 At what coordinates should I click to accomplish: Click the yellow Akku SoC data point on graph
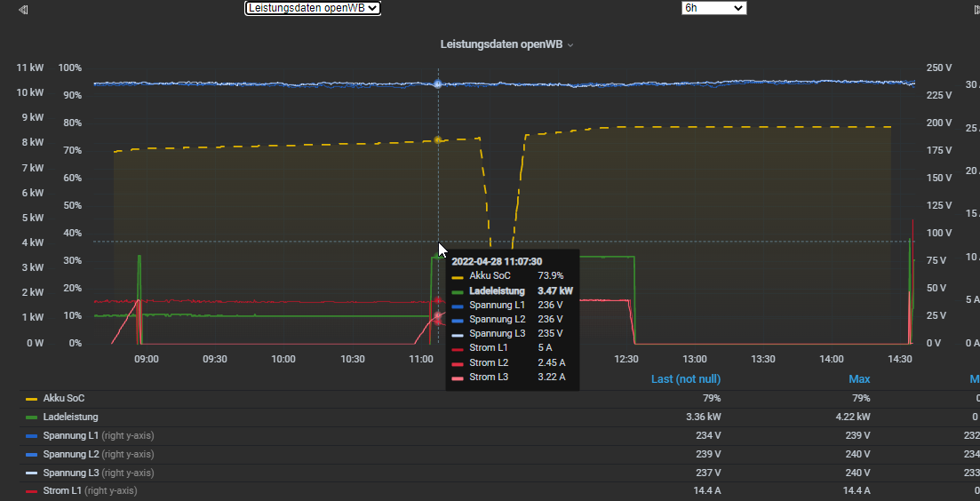point(438,140)
